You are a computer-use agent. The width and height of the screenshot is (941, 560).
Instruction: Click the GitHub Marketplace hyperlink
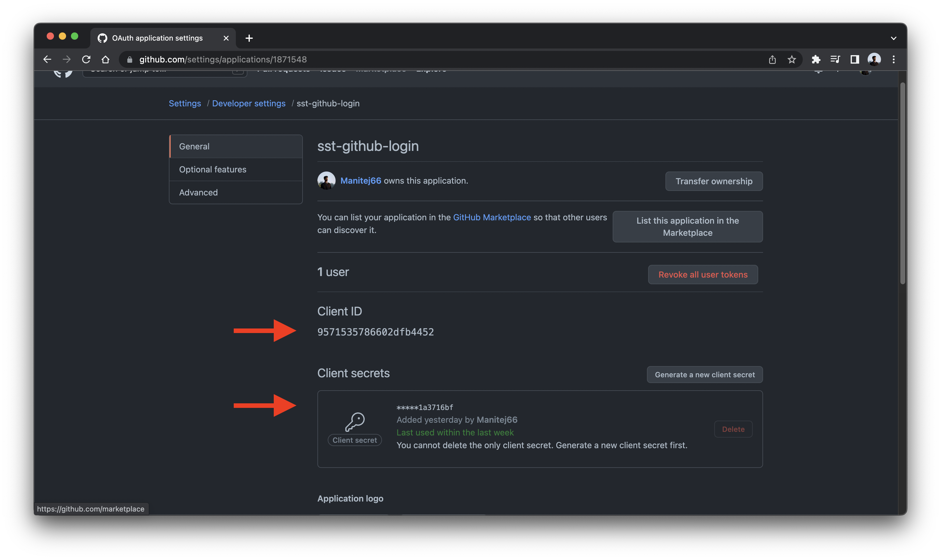pos(492,217)
